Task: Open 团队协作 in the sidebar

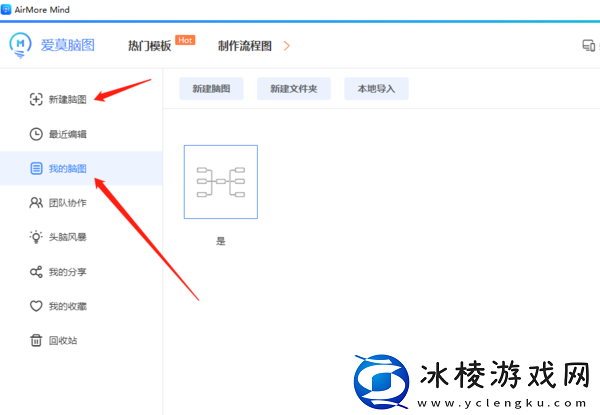Action: click(68, 203)
